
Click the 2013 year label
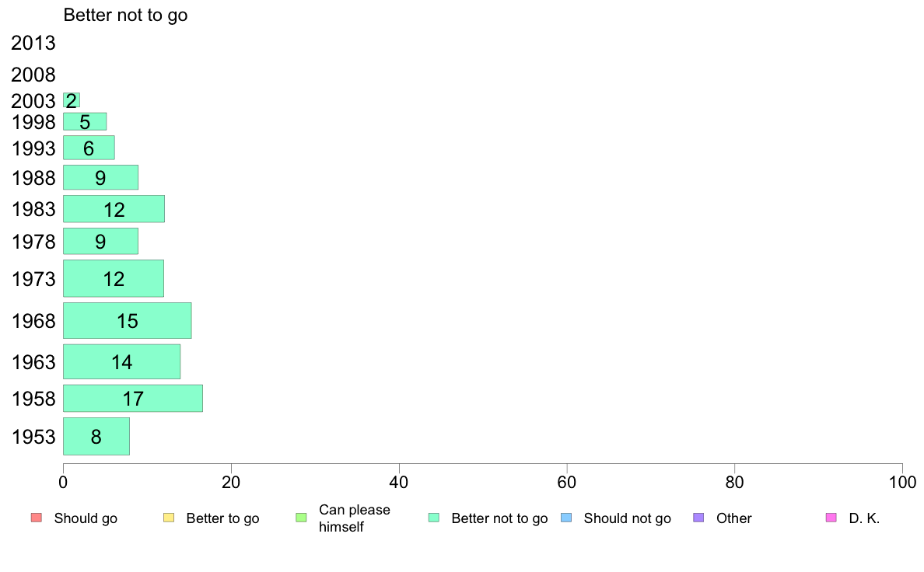tap(33, 43)
